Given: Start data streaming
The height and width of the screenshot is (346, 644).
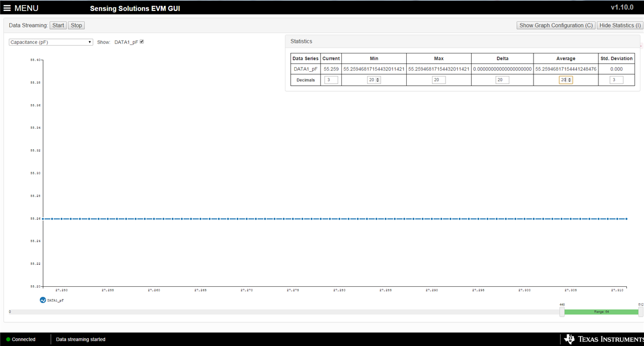Looking at the screenshot, I should coord(58,25).
